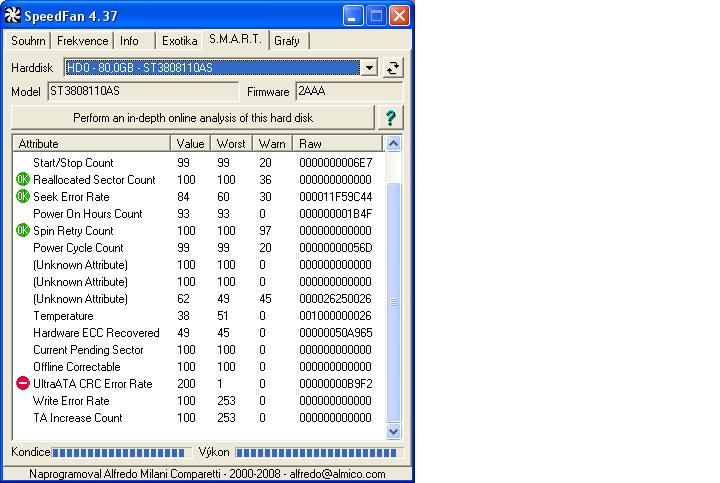Click OK status icon for Seek Error Rate

[x=22, y=197]
